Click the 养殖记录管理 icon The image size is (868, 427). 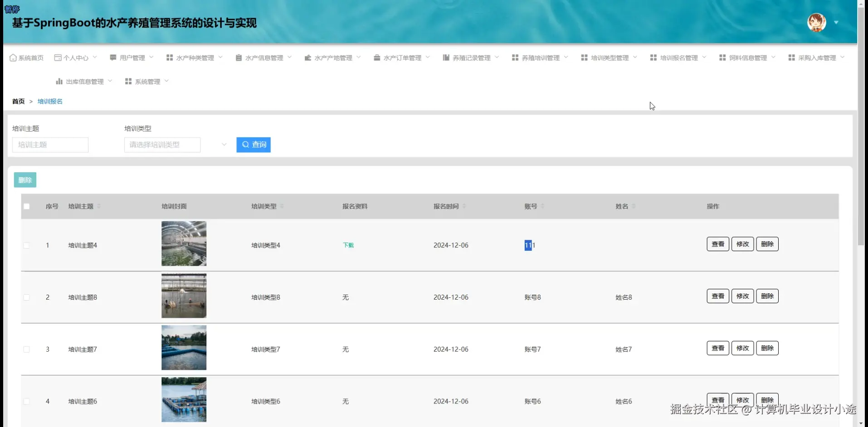[446, 58]
